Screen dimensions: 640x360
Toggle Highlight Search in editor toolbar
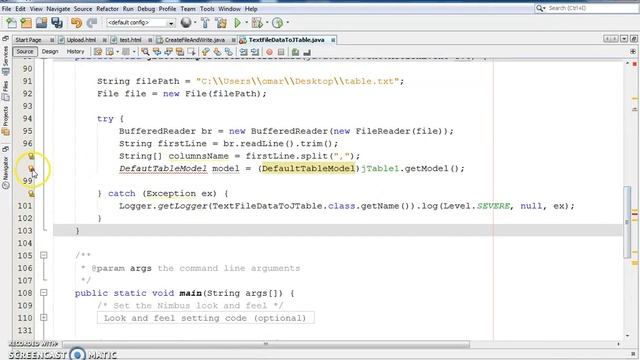tap(180, 52)
